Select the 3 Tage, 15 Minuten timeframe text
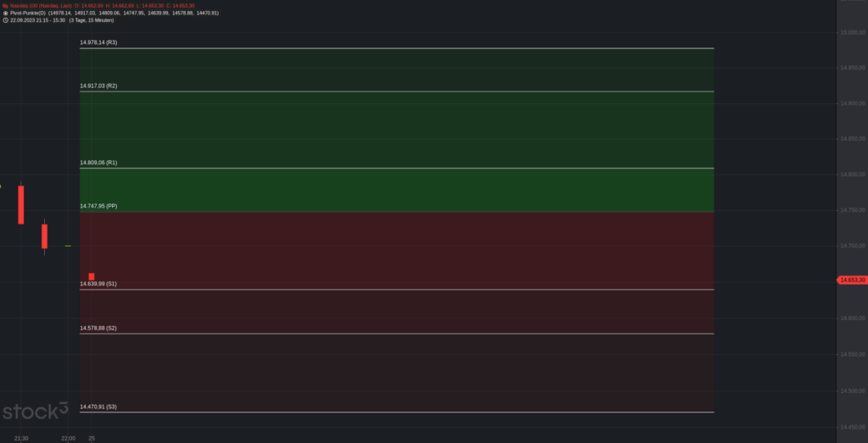Viewport: 868px width, 443px height. coord(92,20)
